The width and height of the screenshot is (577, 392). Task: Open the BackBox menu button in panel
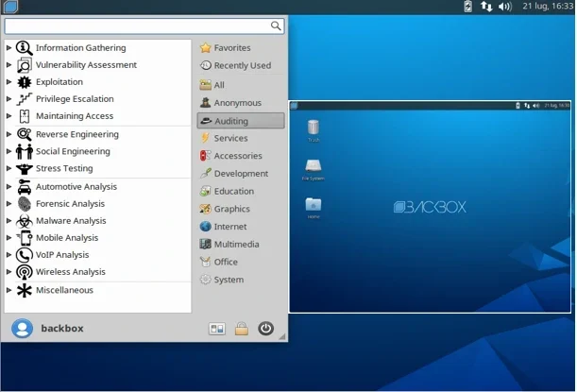pos(10,7)
